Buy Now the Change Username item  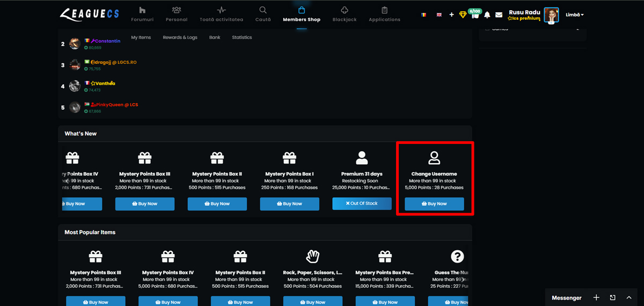point(434,204)
